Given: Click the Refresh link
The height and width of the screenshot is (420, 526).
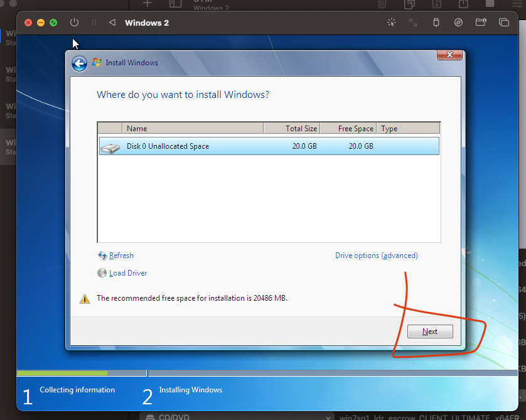Looking at the screenshot, I should (121, 256).
